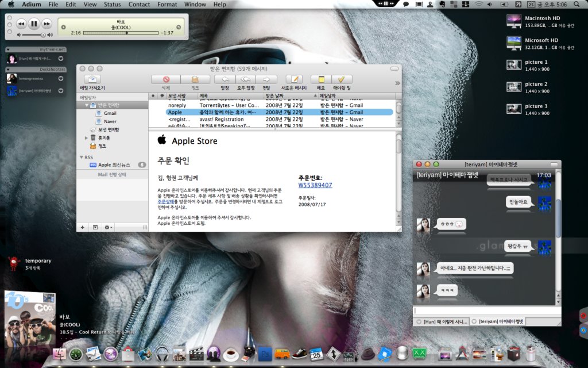Image resolution: width=588 pixels, height=368 pixels.
Task: Expand the 휴지통 trash folder in Mail sidebar
Action: (x=87, y=138)
